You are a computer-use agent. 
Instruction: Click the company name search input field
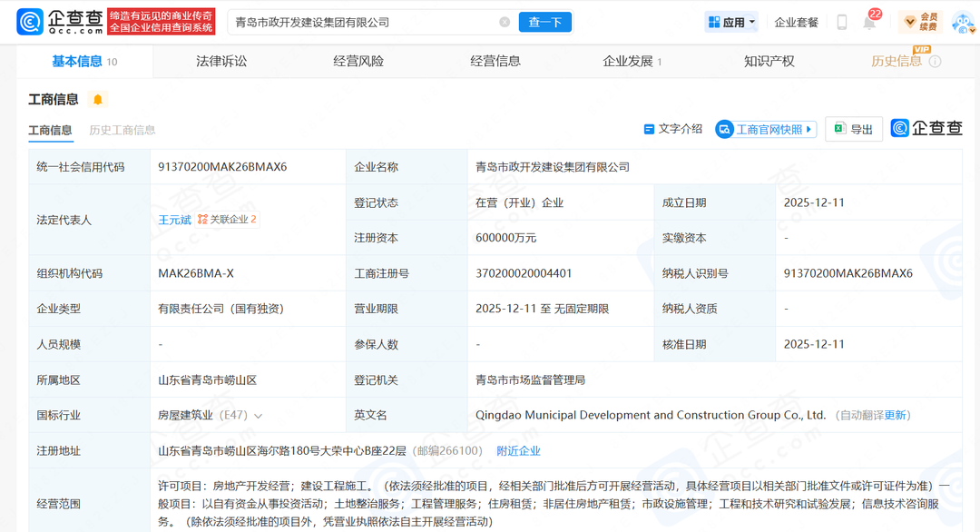(363, 22)
